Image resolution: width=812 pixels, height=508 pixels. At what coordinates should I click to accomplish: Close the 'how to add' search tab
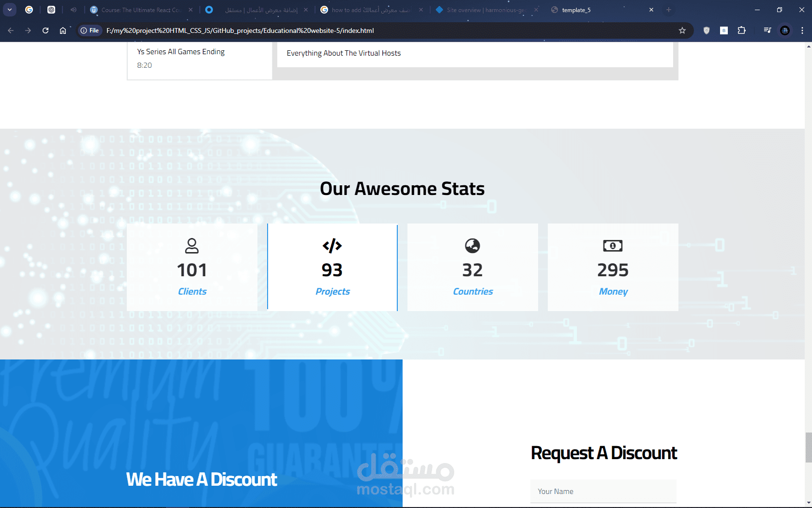(x=421, y=10)
